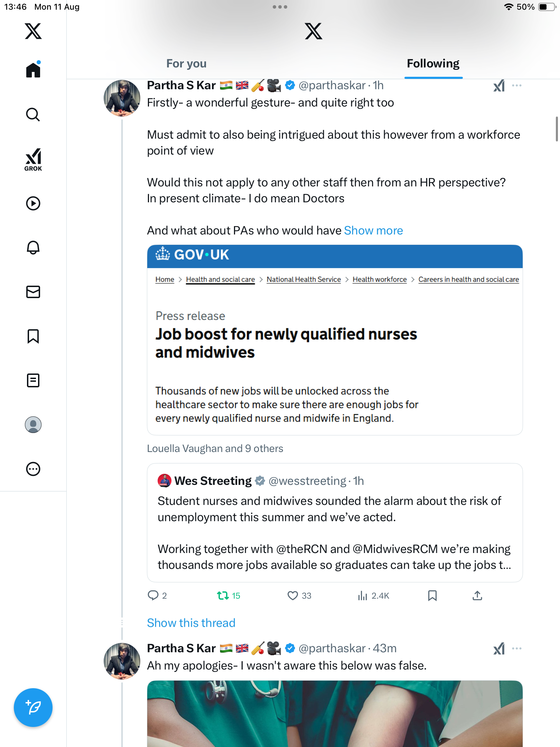
Task: Click the feed's vertical scrollbar
Action: pyautogui.click(x=557, y=129)
